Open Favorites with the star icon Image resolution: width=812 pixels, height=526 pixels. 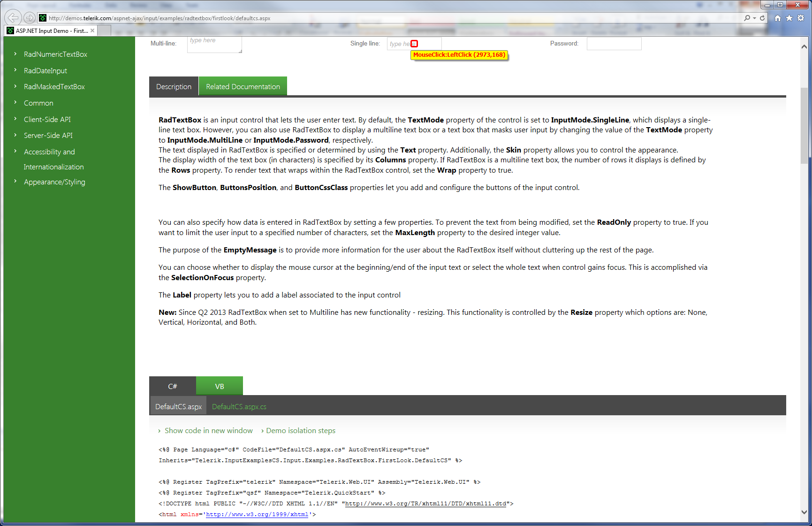click(789, 18)
